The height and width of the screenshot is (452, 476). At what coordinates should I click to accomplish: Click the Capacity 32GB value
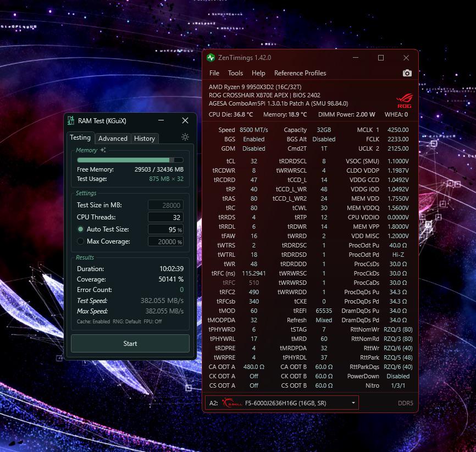click(x=324, y=130)
